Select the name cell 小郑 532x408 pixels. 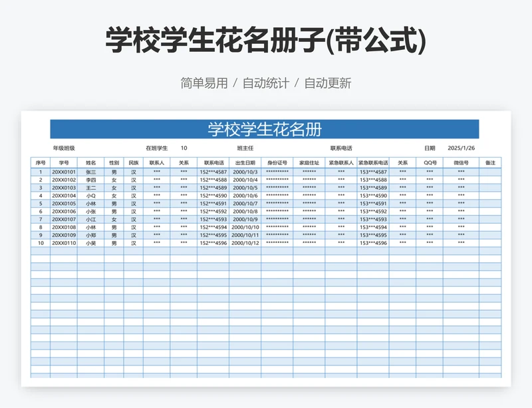(91, 235)
